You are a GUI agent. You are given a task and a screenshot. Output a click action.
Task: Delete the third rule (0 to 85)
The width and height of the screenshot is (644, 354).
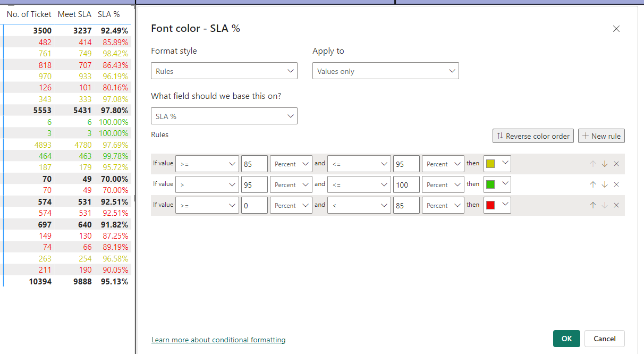point(616,205)
